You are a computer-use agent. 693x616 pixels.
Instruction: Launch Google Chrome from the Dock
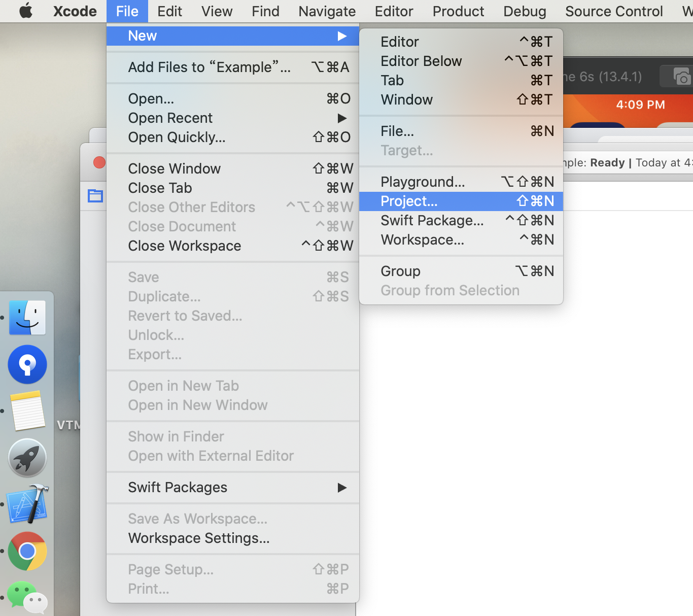tap(27, 551)
